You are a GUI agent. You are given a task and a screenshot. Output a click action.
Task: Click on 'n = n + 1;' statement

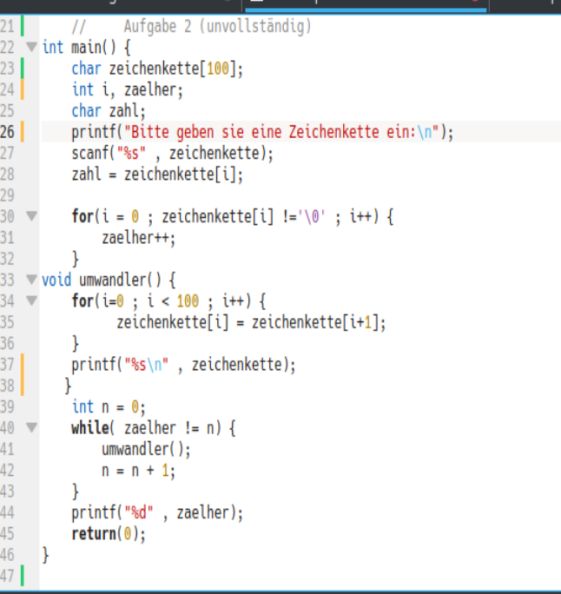[x=139, y=471]
